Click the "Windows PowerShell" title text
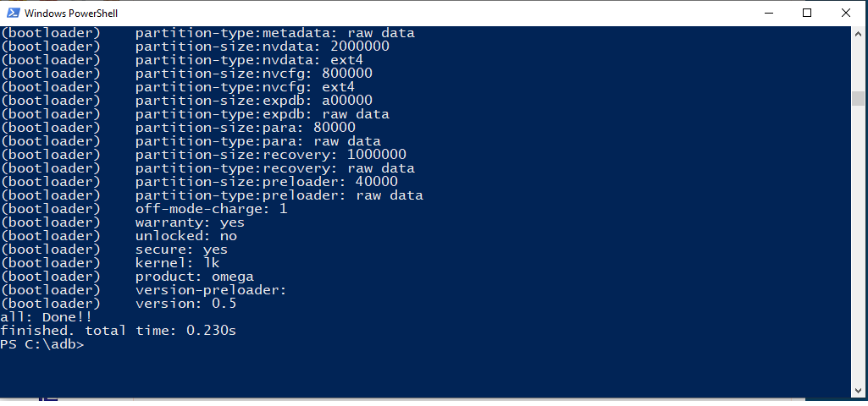 (x=71, y=14)
